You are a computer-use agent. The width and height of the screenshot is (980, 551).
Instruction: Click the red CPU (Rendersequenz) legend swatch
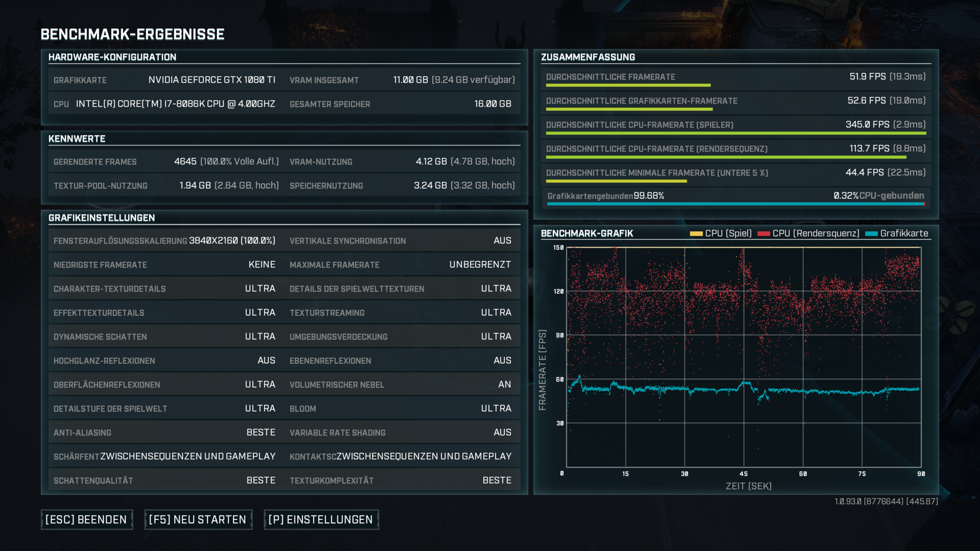(x=764, y=234)
